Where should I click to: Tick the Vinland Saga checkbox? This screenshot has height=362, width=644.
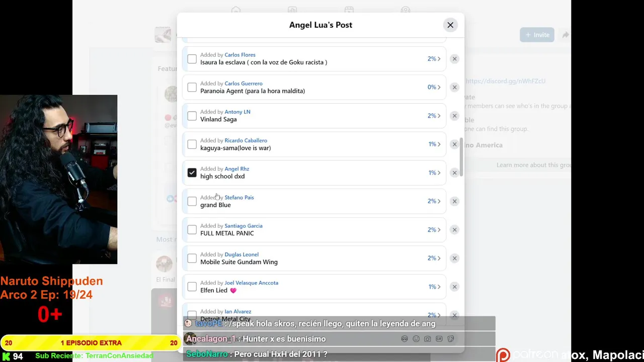pyautogui.click(x=192, y=116)
